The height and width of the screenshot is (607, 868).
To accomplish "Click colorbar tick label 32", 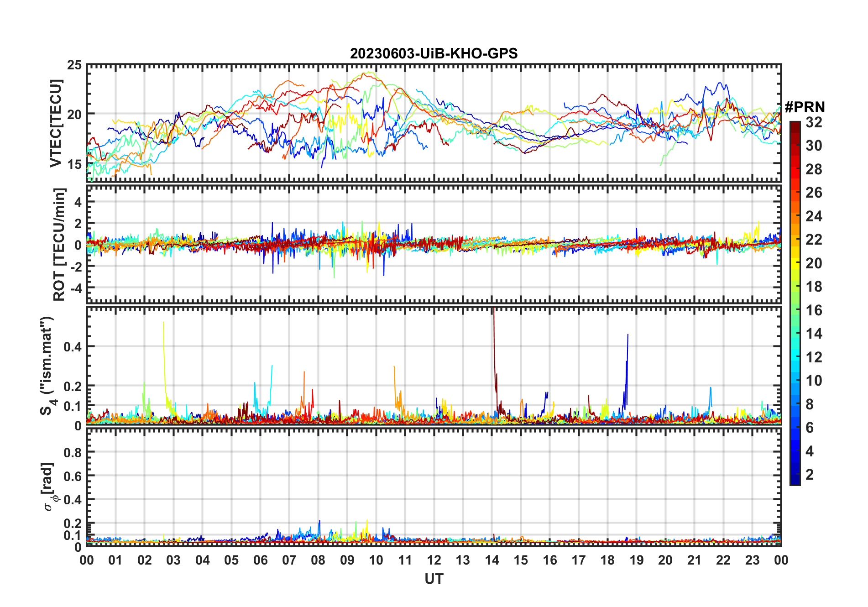I will [814, 122].
